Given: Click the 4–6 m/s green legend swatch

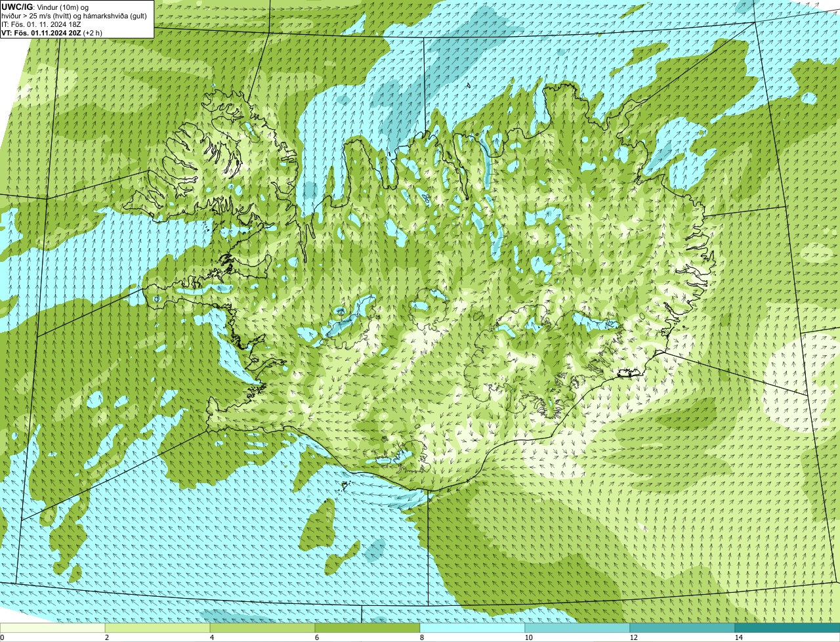Looking at the screenshot, I should [262, 628].
